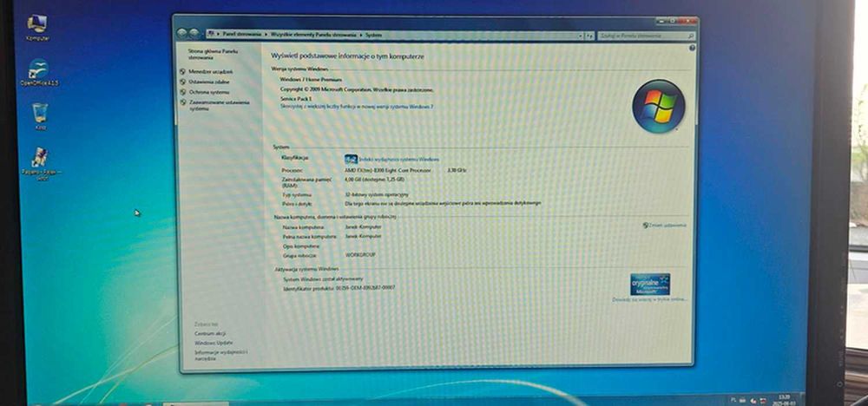The image size is (868, 406).
Task: Launch OpenOffice 4.1.5 desktop shortcut
Action: pyautogui.click(x=39, y=73)
